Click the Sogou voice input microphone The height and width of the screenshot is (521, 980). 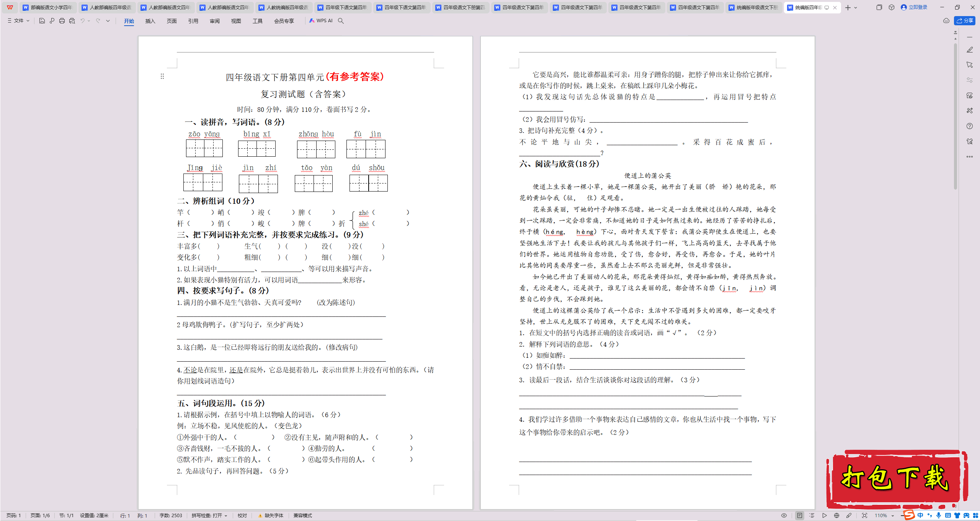pos(939,516)
